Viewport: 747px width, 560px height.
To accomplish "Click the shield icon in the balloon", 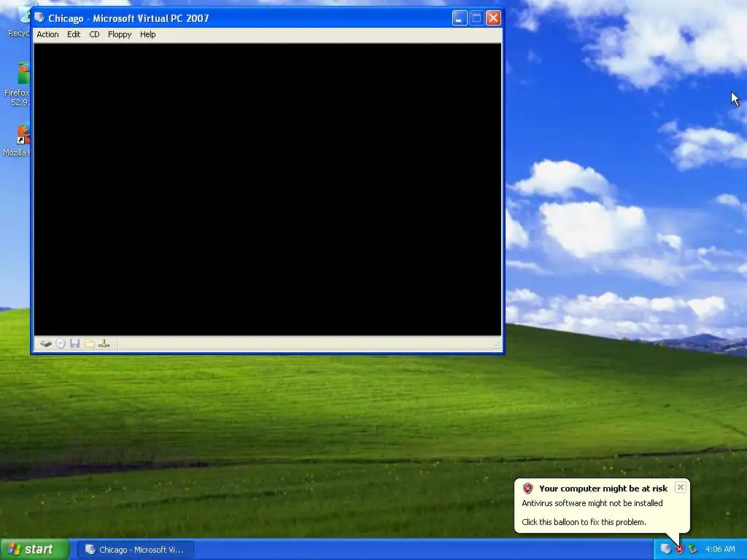I will 527,488.
